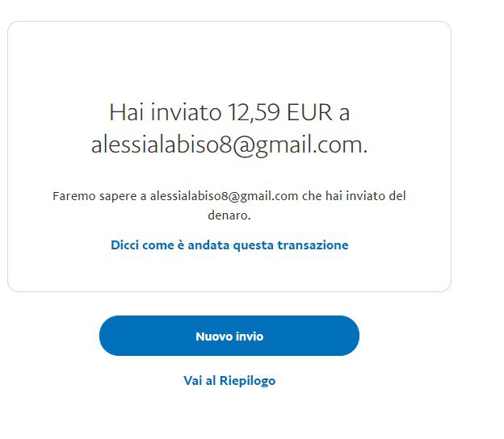Click the blue Nuovo invio button
The image size is (504, 439).
click(x=229, y=336)
